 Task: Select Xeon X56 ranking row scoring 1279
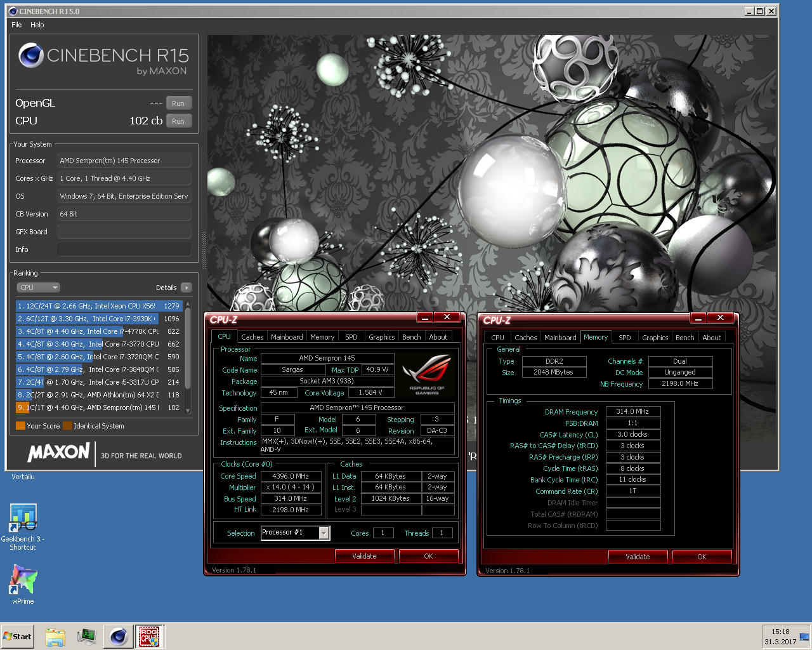pyautogui.click(x=99, y=306)
